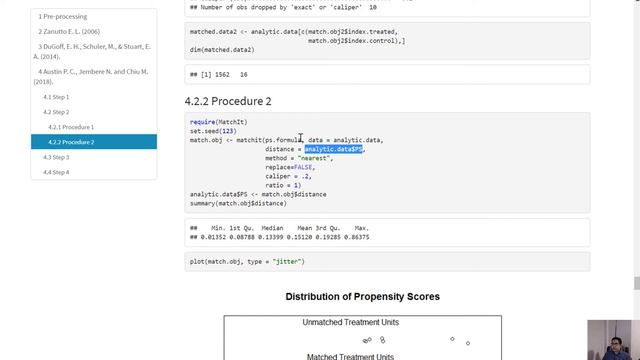Jump to '4.4 Step 4' in contents
Image resolution: width=640 pixels, height=360 pixels.
click(x=56, y=172)
